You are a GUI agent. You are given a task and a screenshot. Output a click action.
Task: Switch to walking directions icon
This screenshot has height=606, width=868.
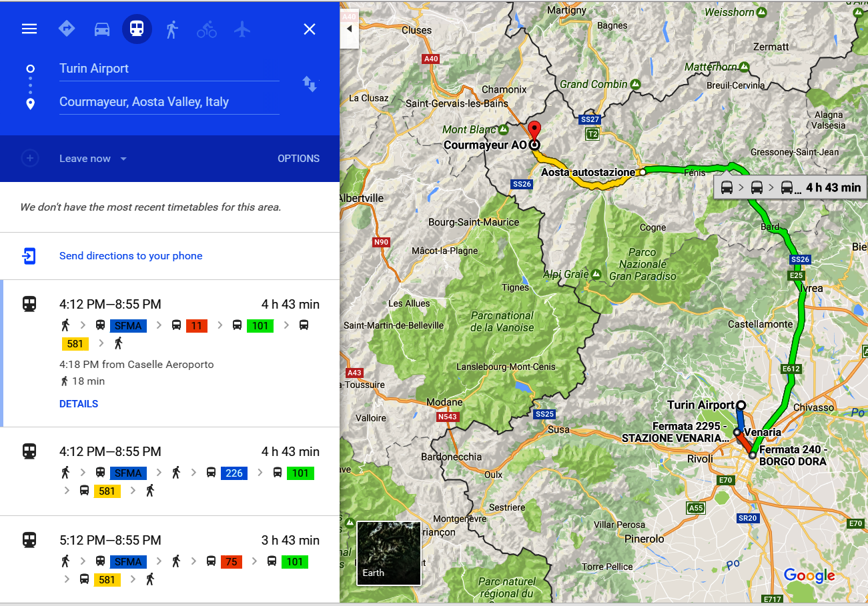[172, 29]
